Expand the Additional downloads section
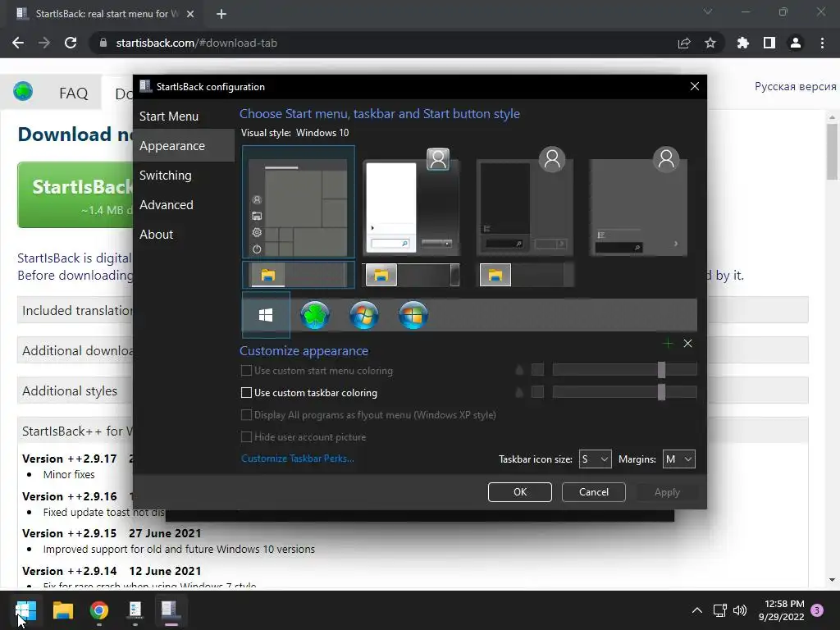The image size is (840, 630). 75,350
